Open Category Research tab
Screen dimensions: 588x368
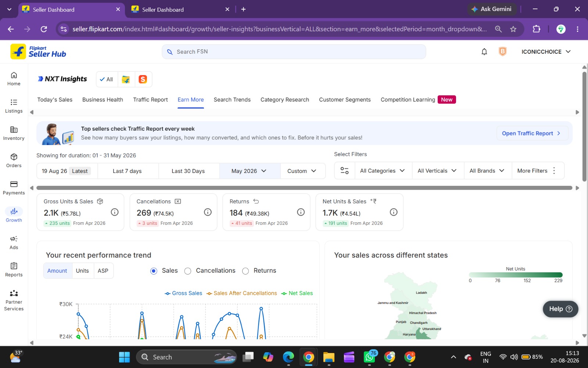(285, 100)
